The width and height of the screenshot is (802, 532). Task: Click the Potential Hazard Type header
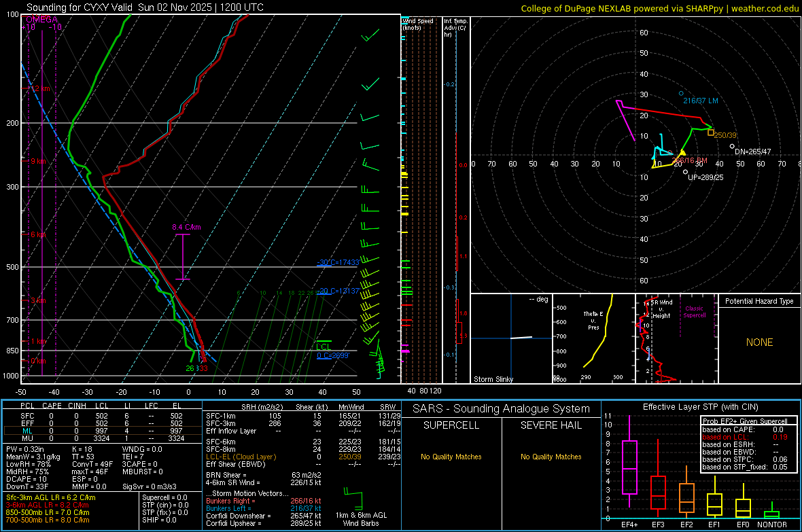pos(759,301)
